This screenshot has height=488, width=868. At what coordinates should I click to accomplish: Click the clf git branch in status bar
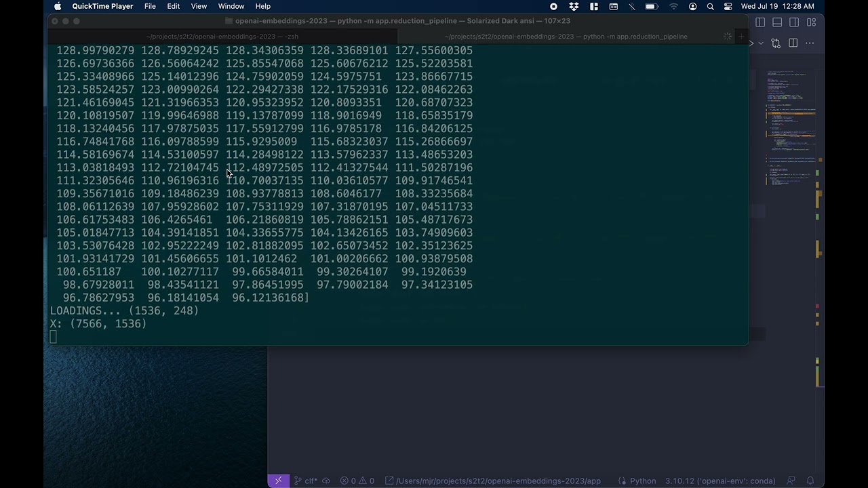coord(306,481)
